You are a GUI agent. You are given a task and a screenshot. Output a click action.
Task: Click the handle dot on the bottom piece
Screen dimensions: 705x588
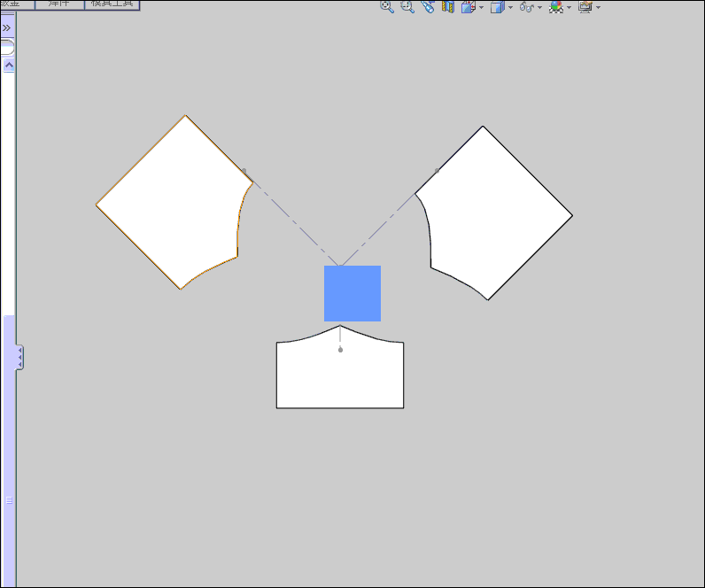340,350
